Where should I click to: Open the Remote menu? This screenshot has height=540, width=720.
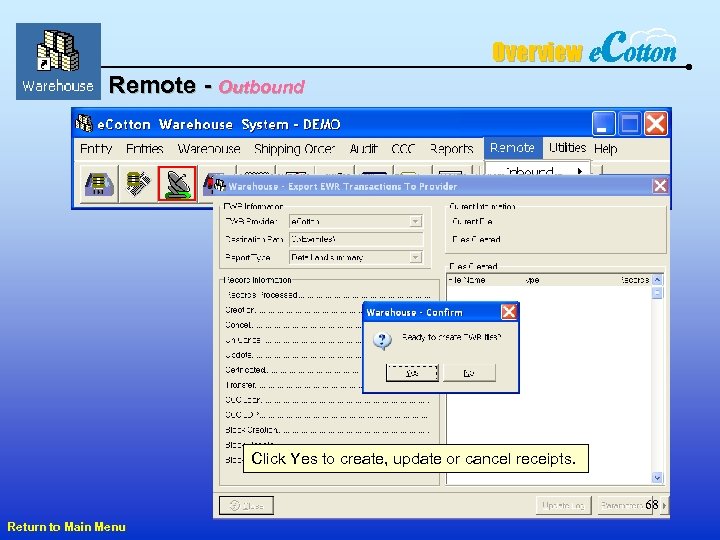coord(512,148)
